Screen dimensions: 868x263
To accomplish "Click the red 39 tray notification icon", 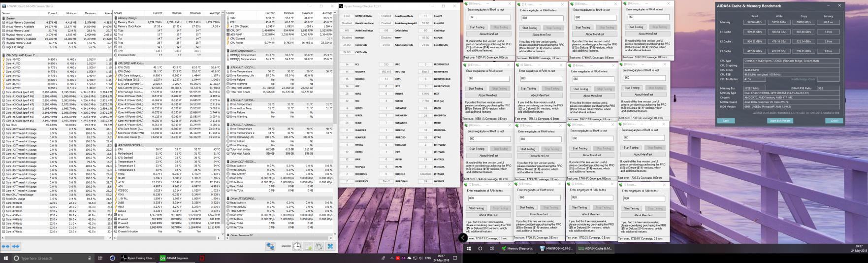I will coord(398,258).
